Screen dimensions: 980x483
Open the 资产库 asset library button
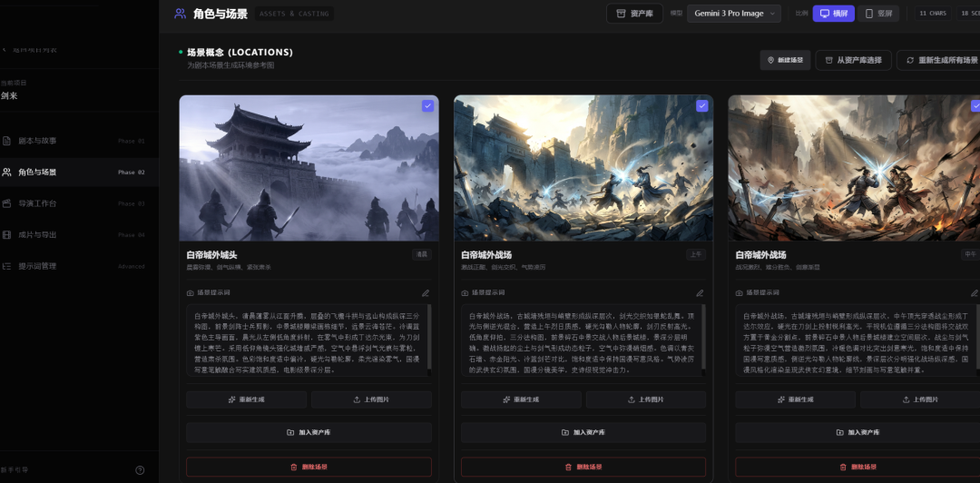point(634,13)
